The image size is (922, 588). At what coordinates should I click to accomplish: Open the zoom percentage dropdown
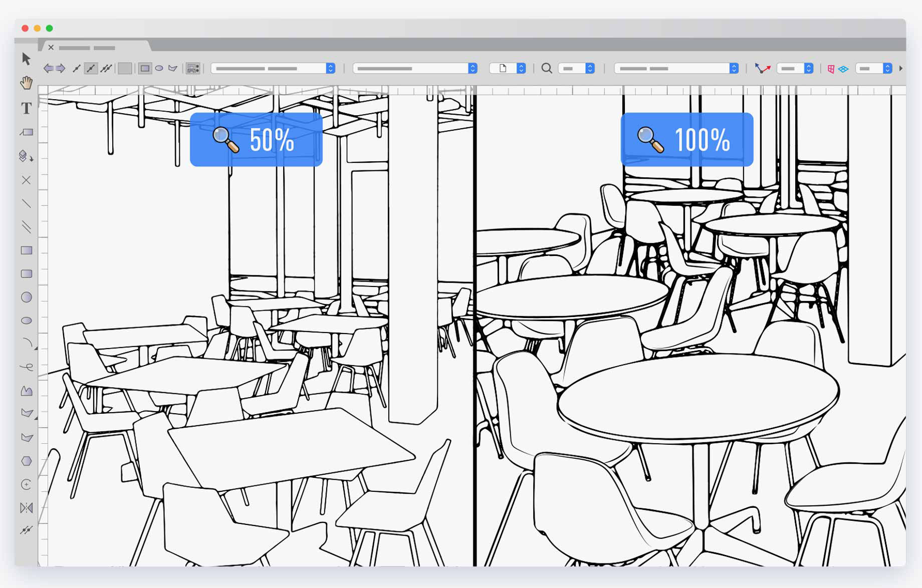pos(577,69)
